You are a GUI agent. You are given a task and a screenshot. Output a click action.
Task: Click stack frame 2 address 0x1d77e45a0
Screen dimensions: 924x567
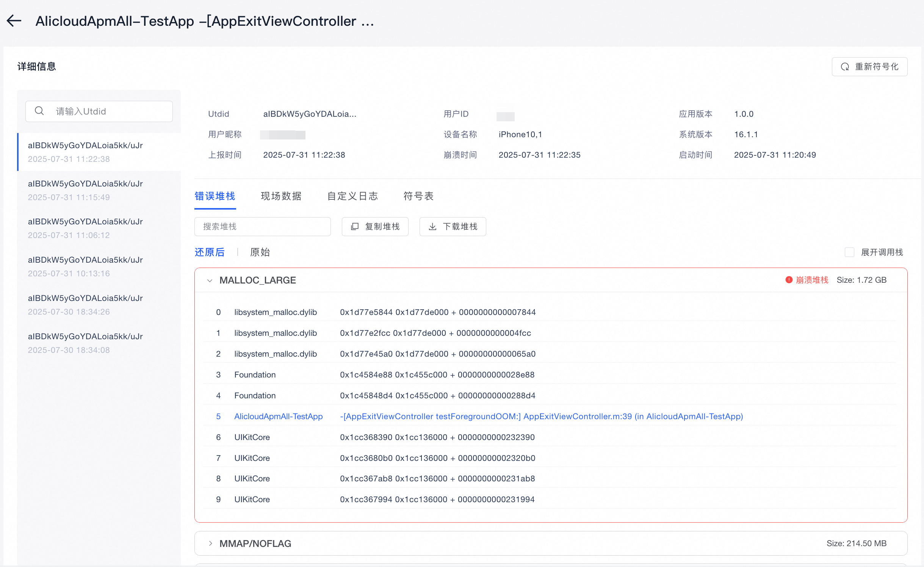coord(366,354)
